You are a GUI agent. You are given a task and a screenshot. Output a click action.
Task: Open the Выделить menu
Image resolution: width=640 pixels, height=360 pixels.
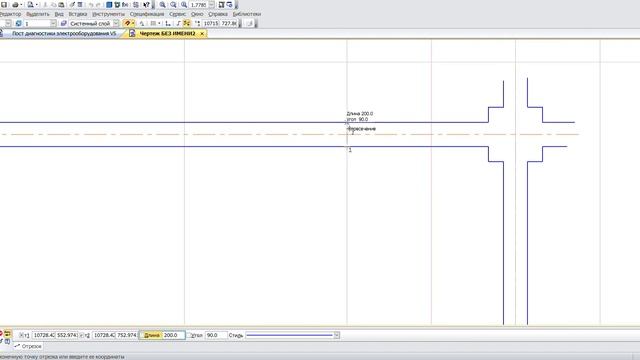click(38, 14)
